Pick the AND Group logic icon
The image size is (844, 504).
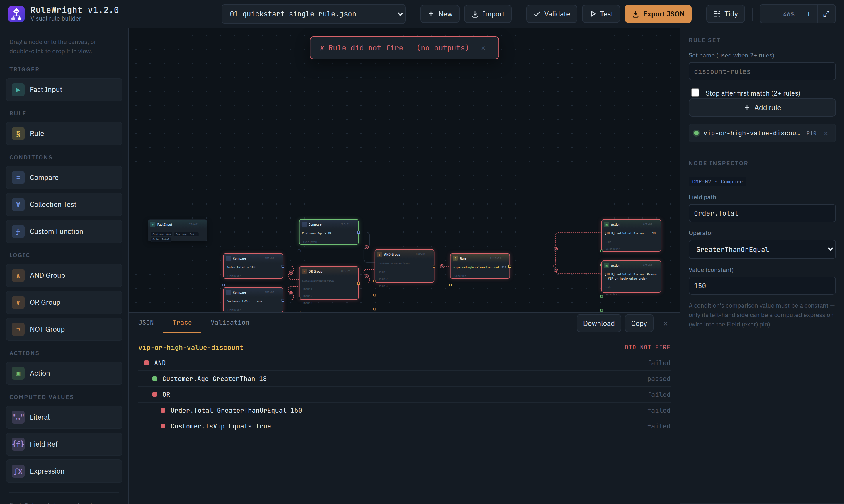[18, 275]
